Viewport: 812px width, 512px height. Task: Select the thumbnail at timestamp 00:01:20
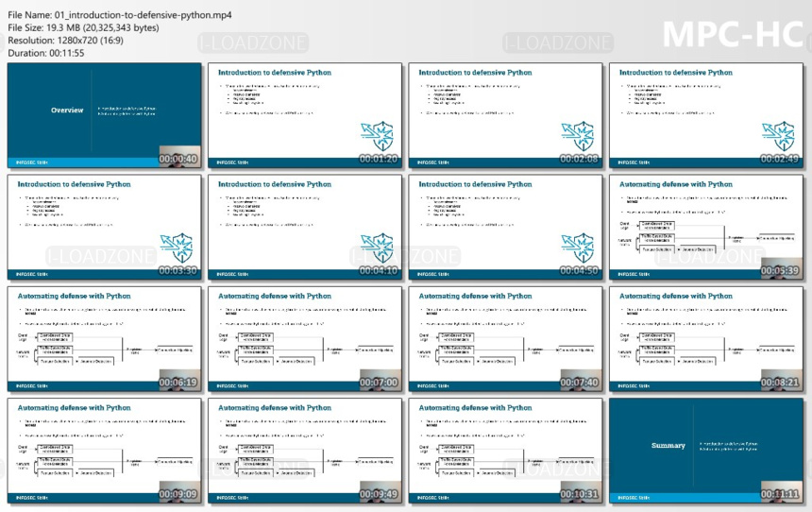304,115
